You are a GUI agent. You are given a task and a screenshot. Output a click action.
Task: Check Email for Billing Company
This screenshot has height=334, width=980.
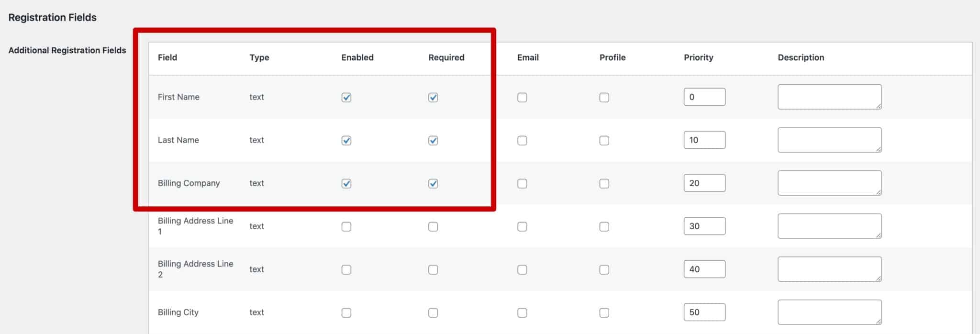click(x=522, y=183)
